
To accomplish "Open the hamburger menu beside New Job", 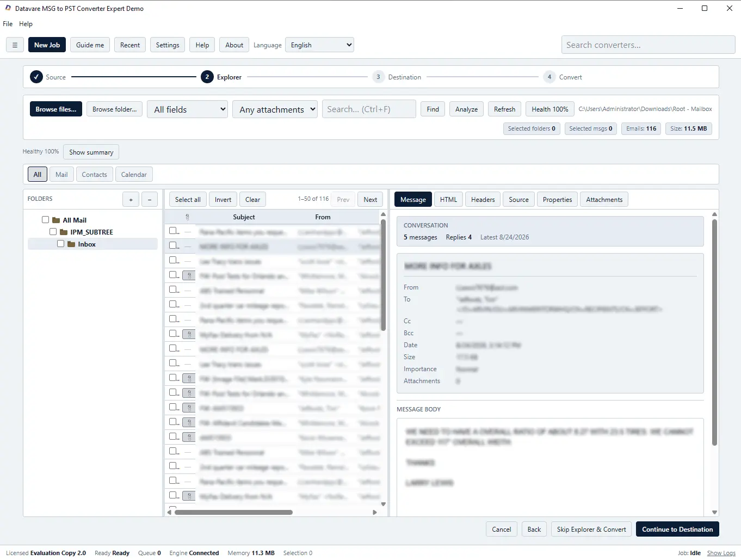I will (15, 45).
